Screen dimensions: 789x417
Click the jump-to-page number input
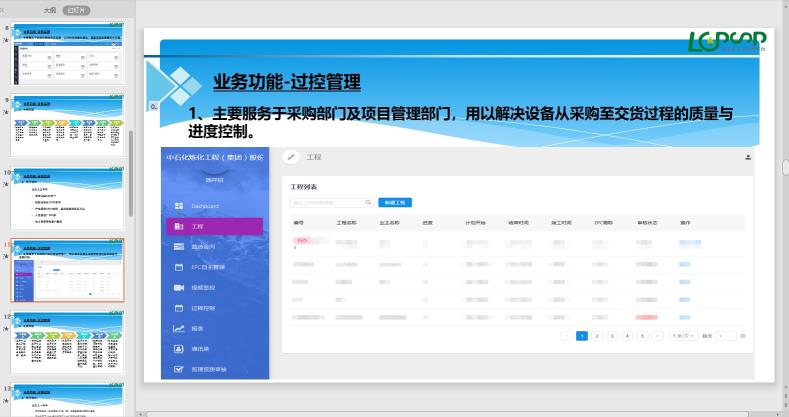727,336
